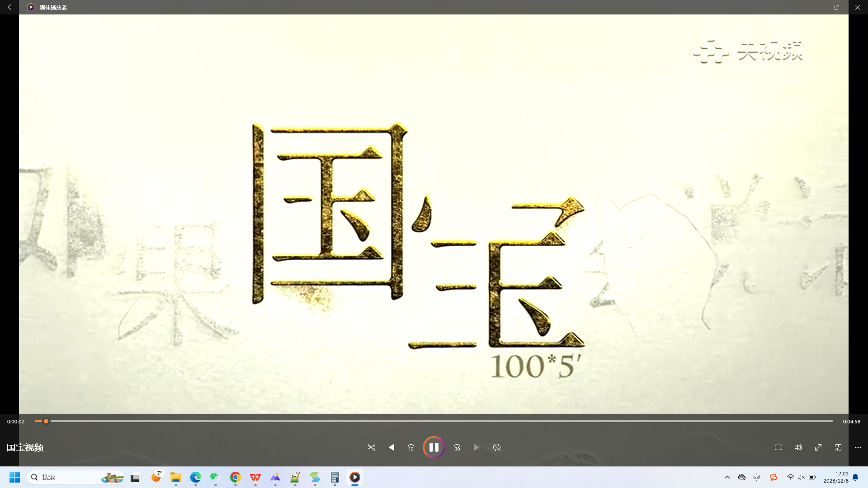Screen dimensions: 868x488
Task: Open subtitles and captions menu
Action: tap(778, 447)
